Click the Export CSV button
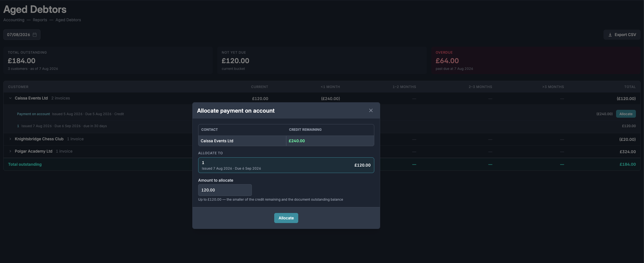This screenshot has height=263, width=644. pos(622,35)
